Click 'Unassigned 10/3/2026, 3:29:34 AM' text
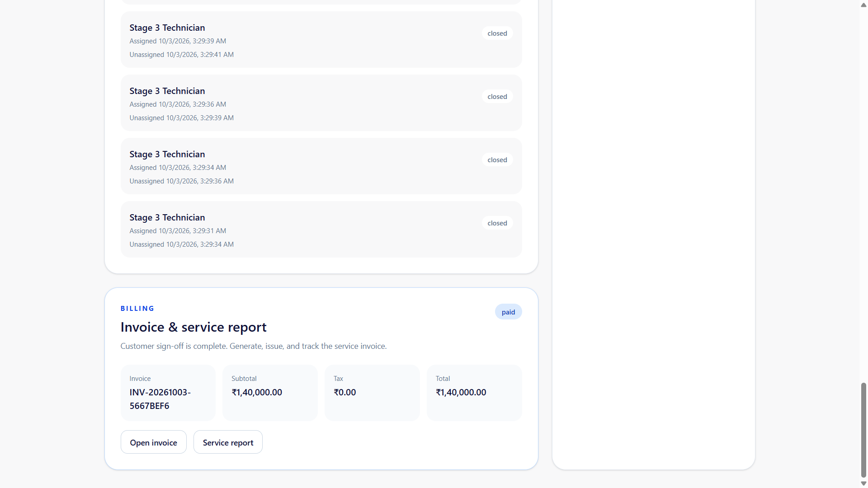 (x=182, y=244)
